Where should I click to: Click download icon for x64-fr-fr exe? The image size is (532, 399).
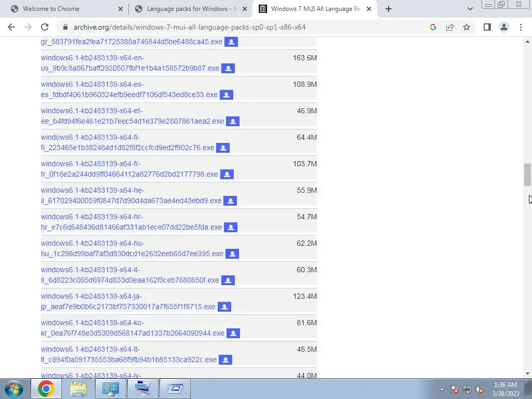click(x=227, y=174)
